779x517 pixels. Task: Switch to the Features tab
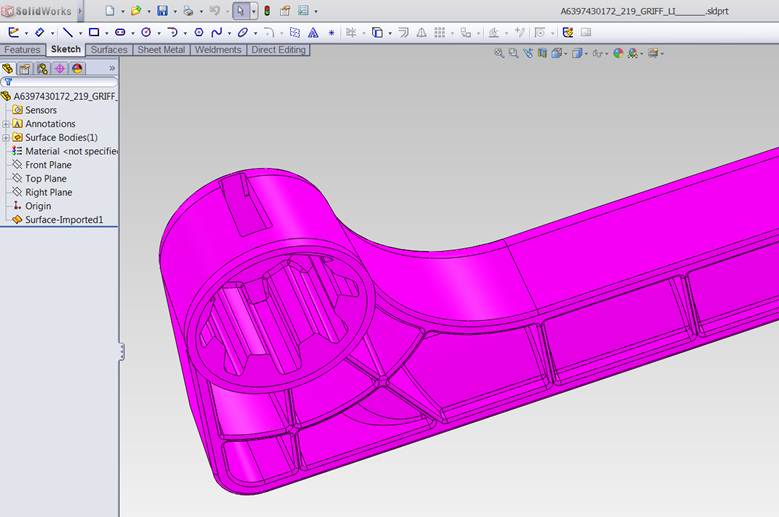(x=22, y=49)
